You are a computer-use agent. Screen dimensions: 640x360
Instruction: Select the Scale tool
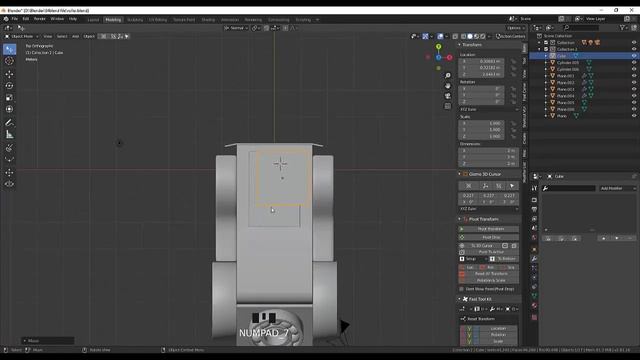(9, 98)
